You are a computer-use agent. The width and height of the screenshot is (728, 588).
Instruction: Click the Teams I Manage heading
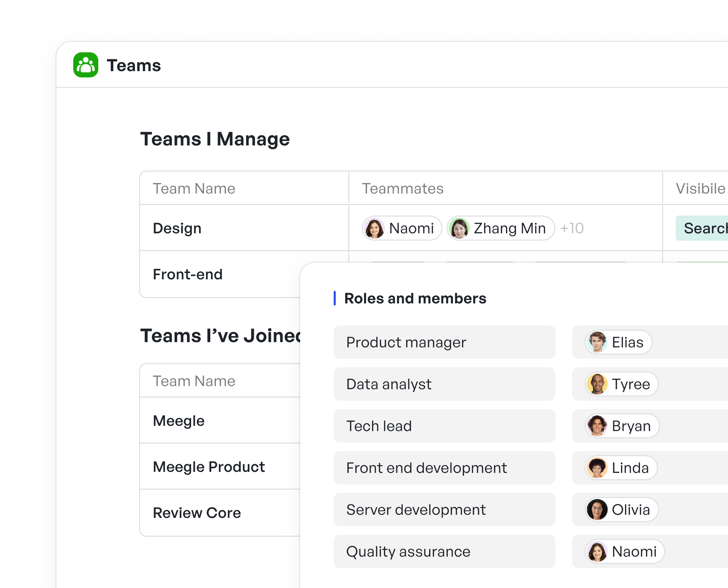(215, 139)
